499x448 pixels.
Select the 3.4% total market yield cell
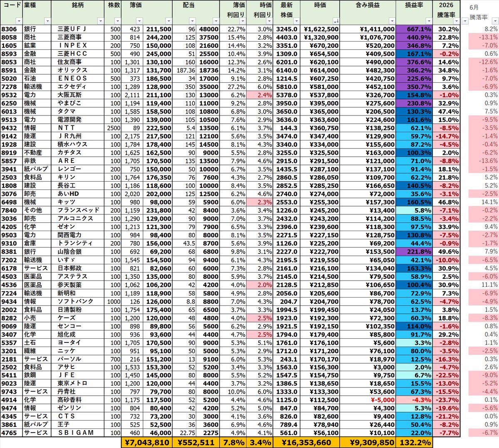pos(260,443)
